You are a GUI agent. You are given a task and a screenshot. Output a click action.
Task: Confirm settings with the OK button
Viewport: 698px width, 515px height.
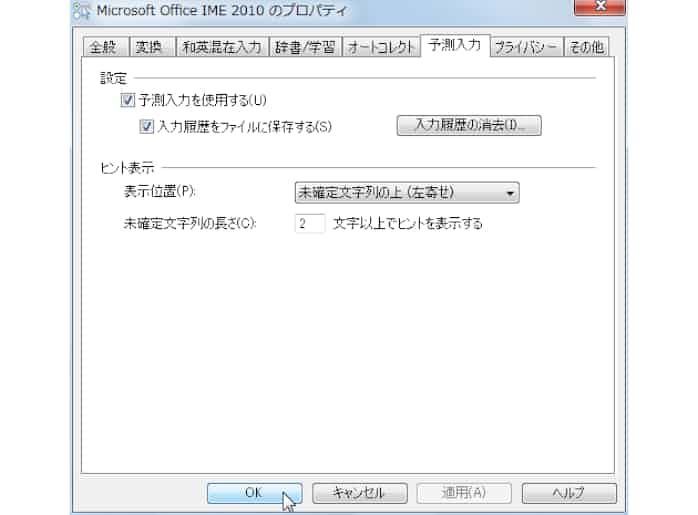tap(255, 493)
